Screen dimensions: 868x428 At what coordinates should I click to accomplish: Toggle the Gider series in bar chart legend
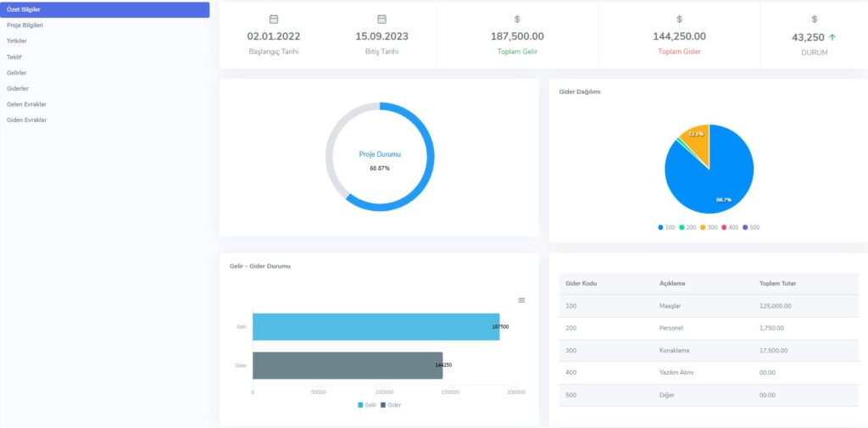point(390,405)
